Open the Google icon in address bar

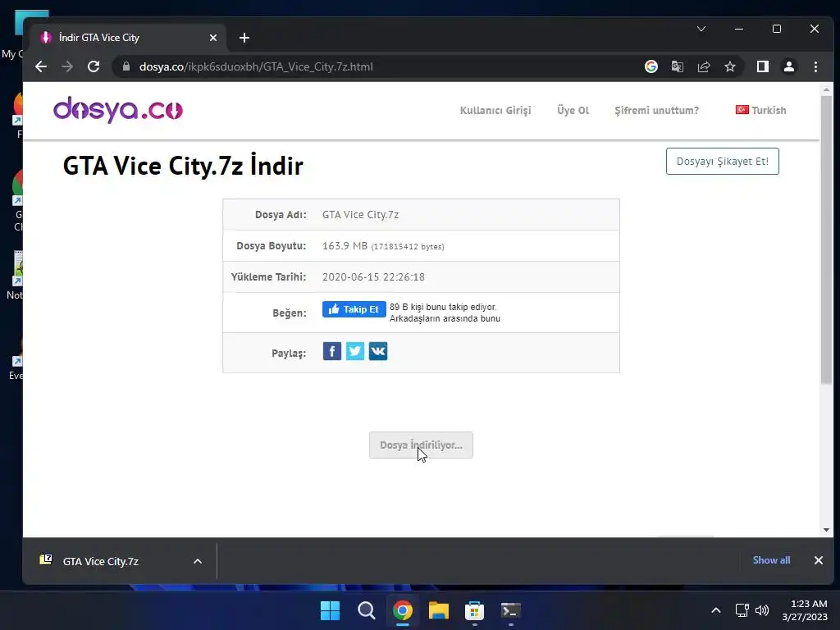point(651,66)
